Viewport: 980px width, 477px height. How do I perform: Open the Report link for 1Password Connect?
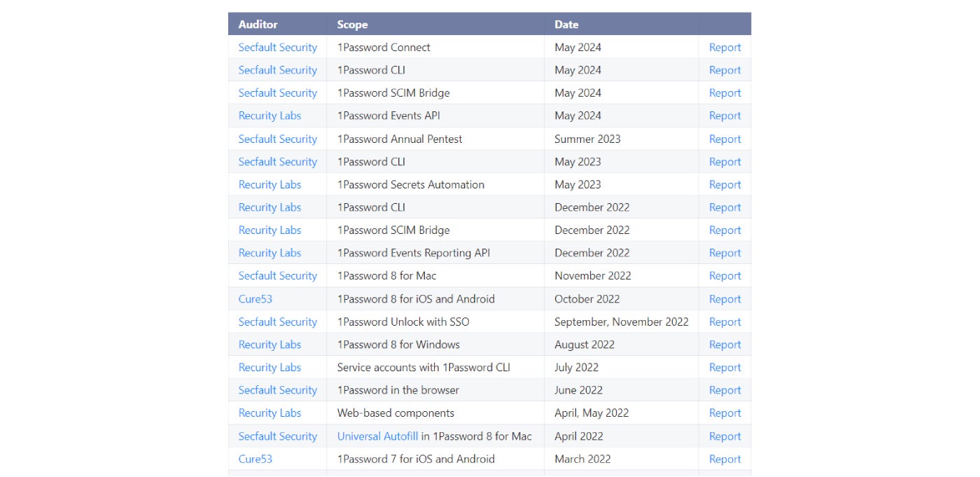724,48
